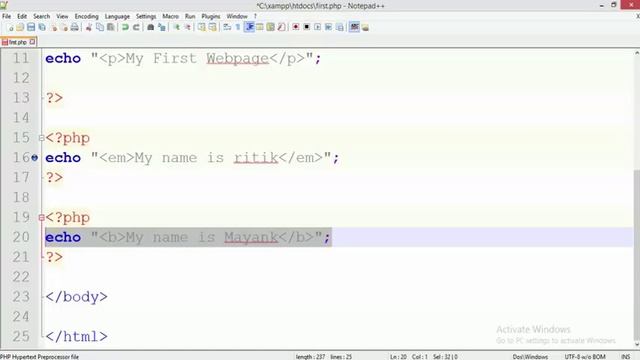Click the Save Recorded Macro icon
Screen dimensions: 640x360
point(340,27)
